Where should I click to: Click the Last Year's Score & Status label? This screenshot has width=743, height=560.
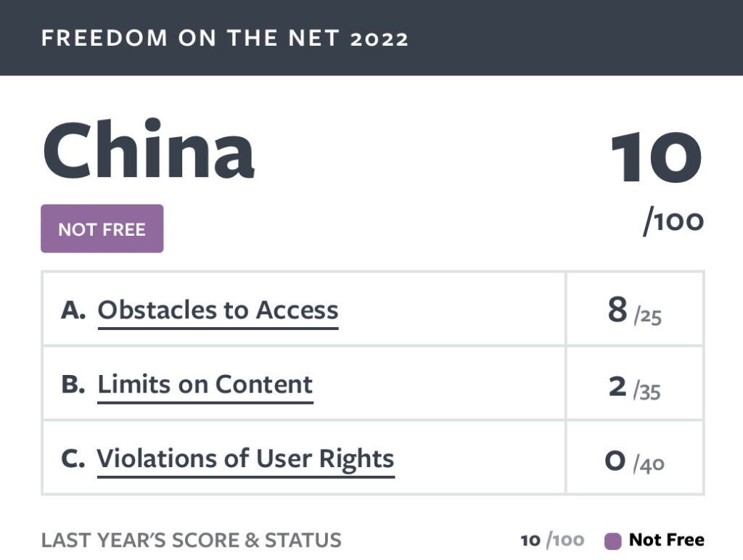191,540
